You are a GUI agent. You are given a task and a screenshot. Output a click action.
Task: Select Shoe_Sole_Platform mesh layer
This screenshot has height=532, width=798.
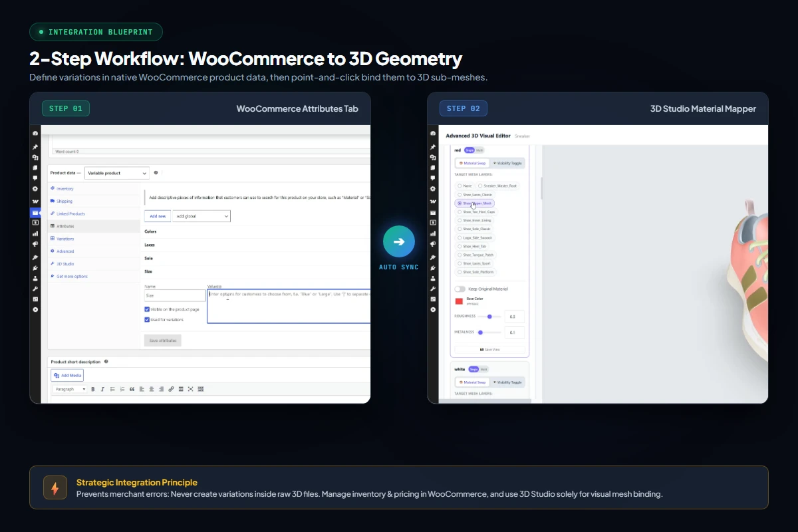coord(475,272)
